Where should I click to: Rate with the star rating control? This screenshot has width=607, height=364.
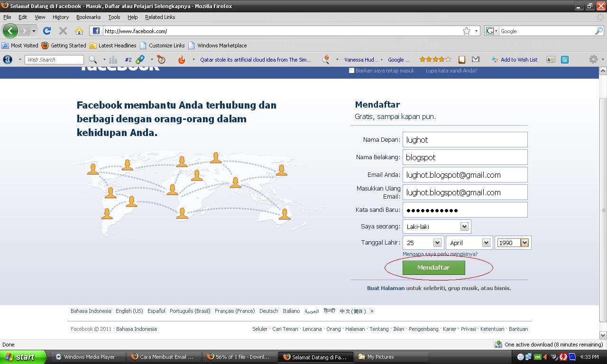[x=435, y=59]
